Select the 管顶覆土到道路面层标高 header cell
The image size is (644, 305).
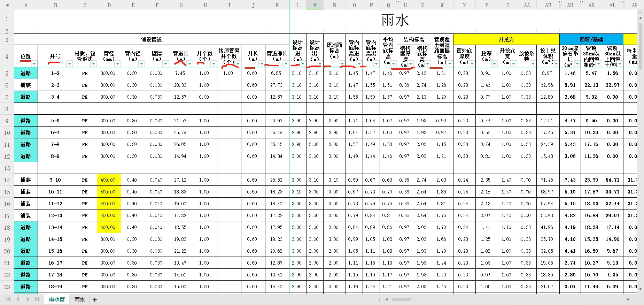click(442, 51)
